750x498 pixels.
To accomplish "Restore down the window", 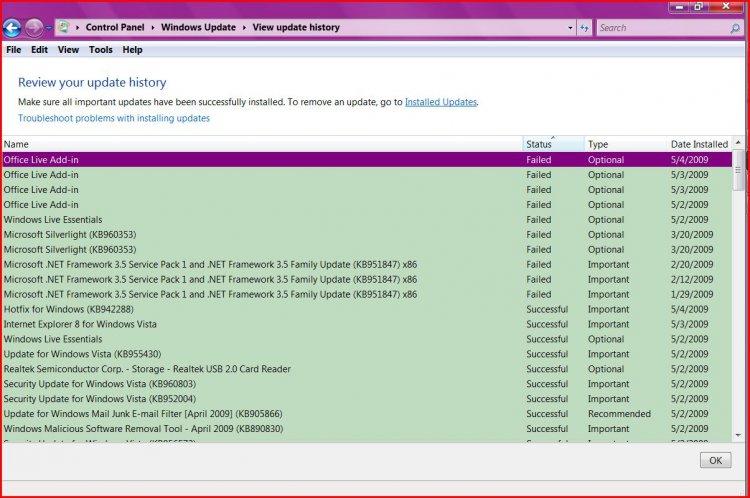I will (698, 7).
